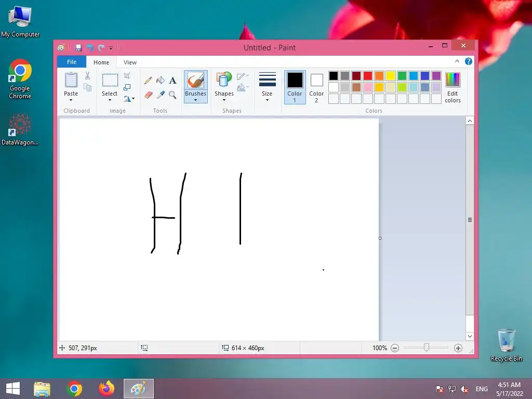Select Color 1 button
532x399 pixels.
click(295, 87)
